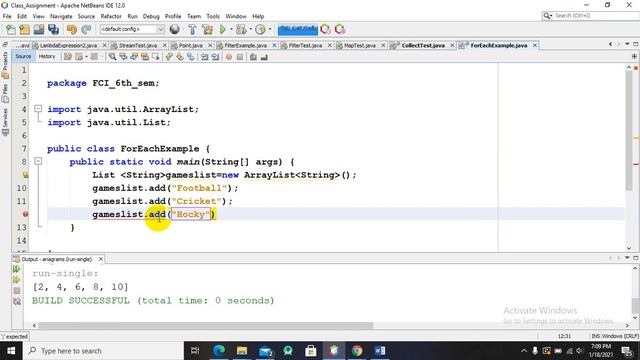Viewport: 640px width, 360px height.
Task: Click the New Project toolbar icon
Action: (x=24, y=29)
